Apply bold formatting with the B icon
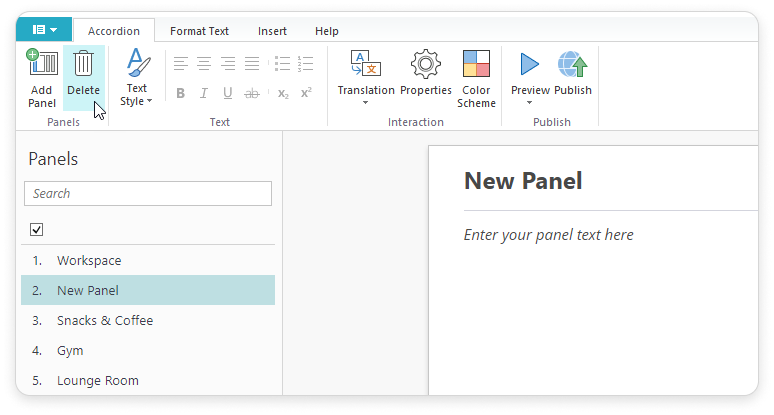The image size is (774, 415). click(181, 93)
